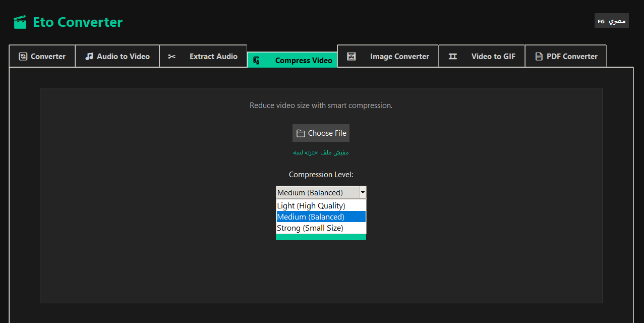Choose Light (High Quality) compression option
The height and width of the screenshot is (323, 644).
[x=321, y=205]
